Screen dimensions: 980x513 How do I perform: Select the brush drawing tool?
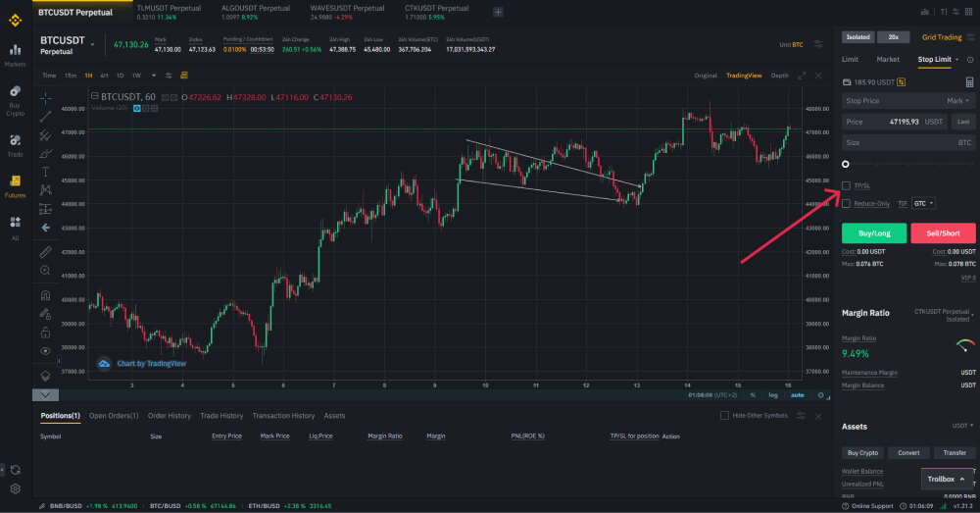coord(46,153)
